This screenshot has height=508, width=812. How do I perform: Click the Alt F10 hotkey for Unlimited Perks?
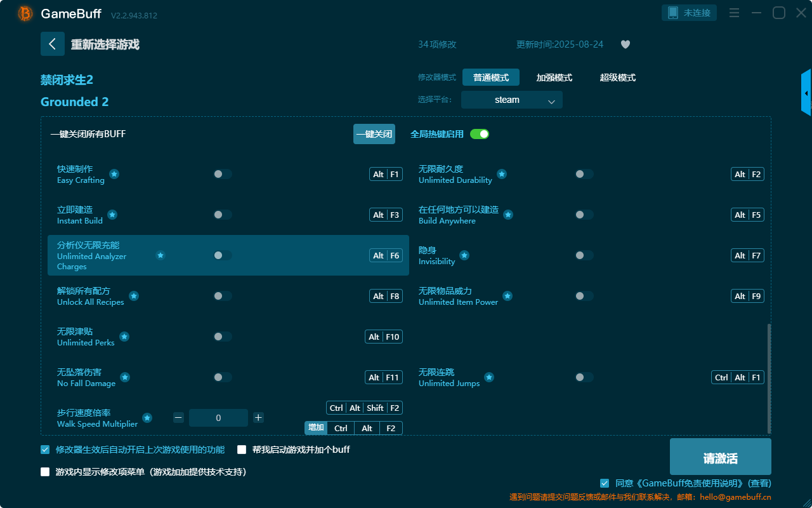[x=384, y=337]
